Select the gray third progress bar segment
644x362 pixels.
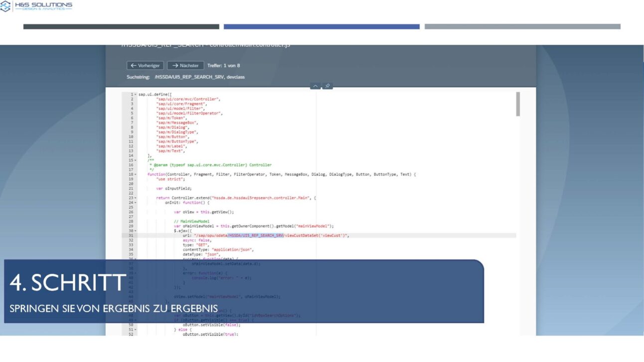click(x=522, y=27)
